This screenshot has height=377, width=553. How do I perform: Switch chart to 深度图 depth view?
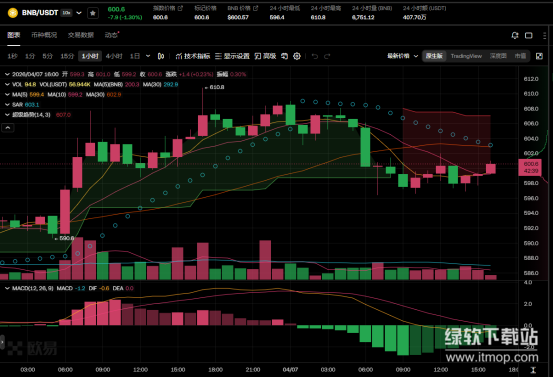pos(498,56)
